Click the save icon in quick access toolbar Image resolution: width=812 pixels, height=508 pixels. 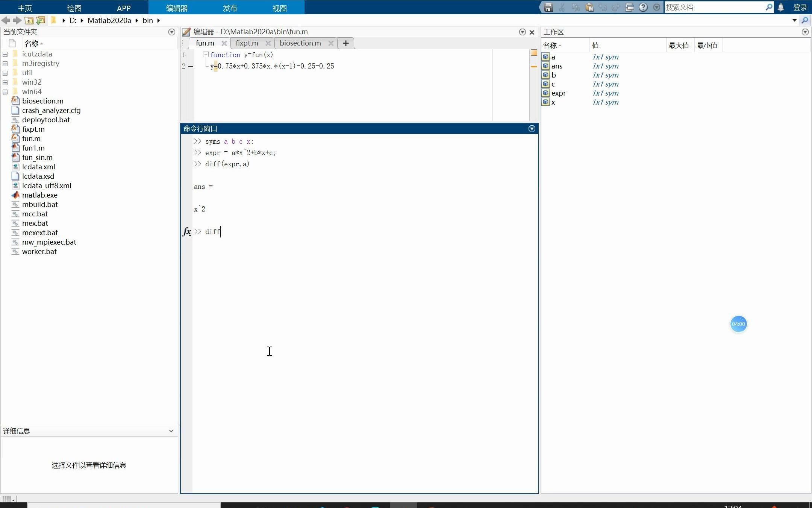point(548,7)
